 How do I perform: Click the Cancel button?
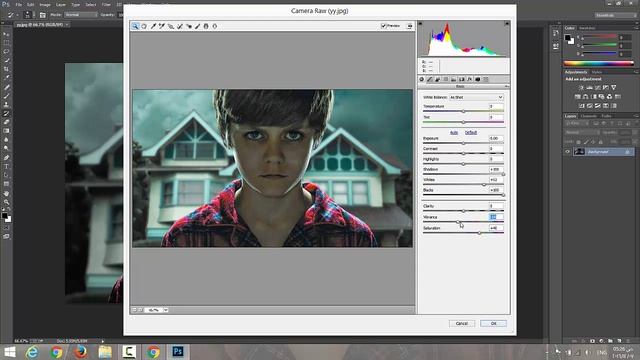click(x=462, y=323)
